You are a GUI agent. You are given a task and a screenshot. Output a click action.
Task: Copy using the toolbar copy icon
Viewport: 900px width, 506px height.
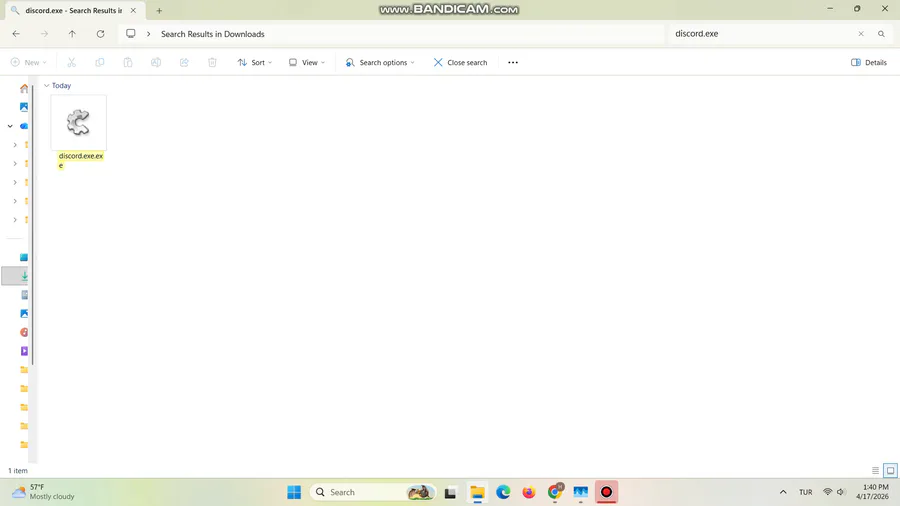(100, 63)
